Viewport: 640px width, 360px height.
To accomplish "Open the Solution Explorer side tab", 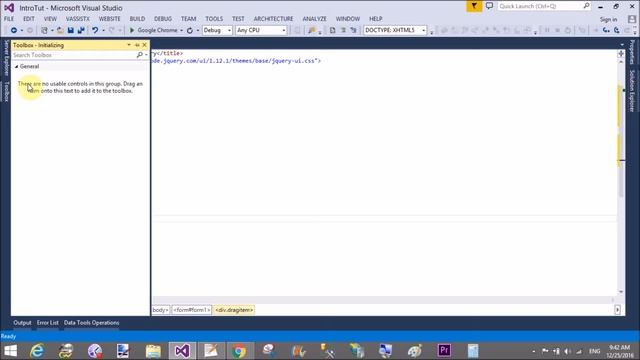I will [632, 91].
